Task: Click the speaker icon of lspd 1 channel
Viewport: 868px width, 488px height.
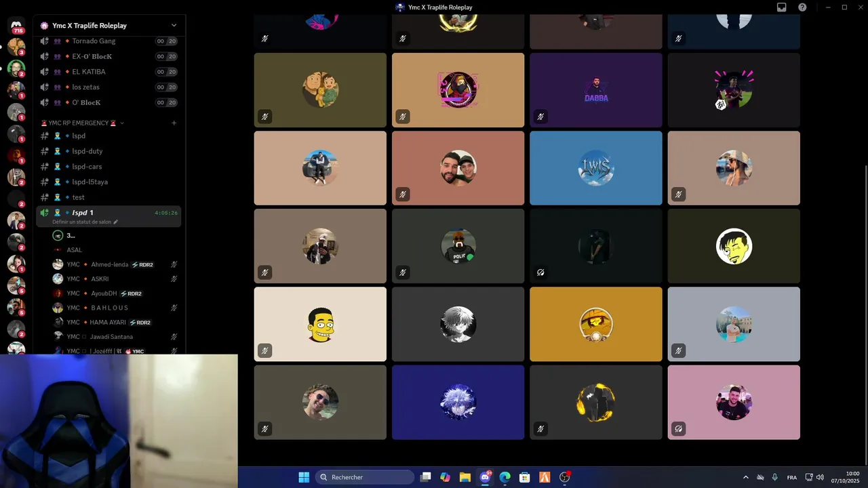Action: [45, 213]
